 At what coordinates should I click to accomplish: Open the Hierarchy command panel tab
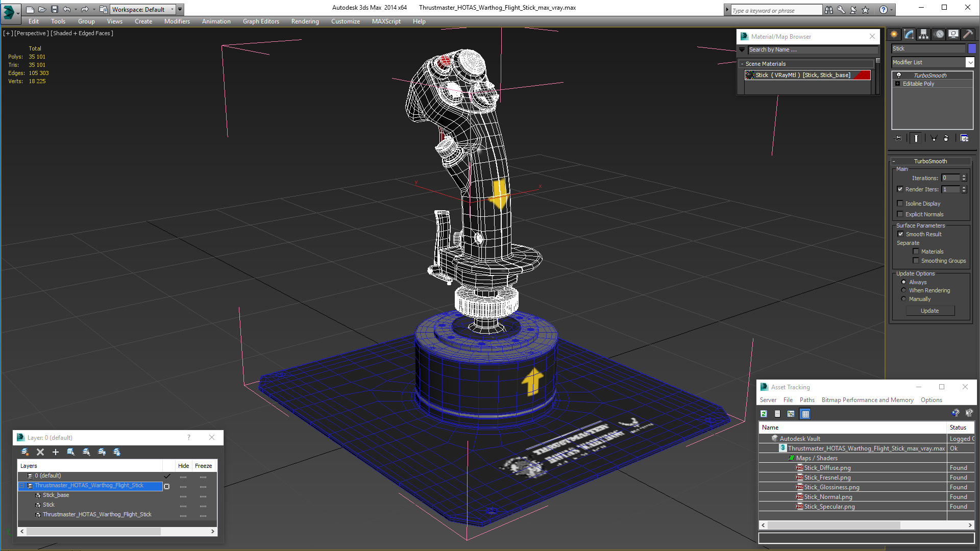click(924, 34)
